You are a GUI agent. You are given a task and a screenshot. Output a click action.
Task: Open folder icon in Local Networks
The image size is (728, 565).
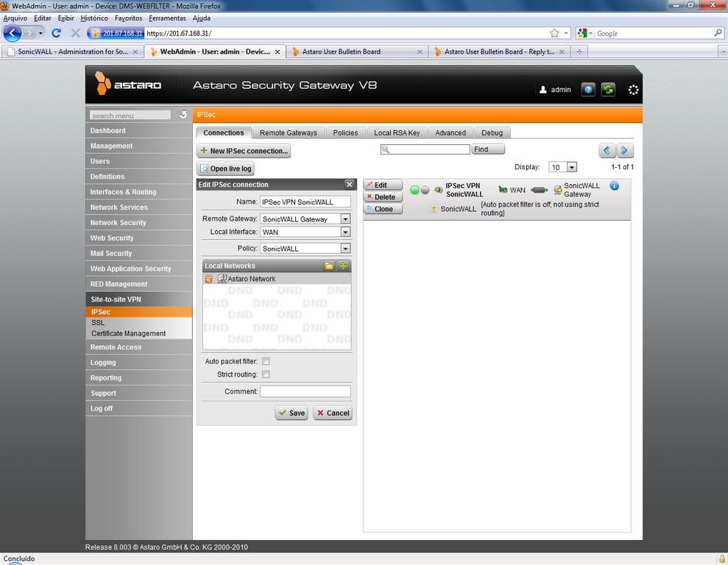[329, 266]
